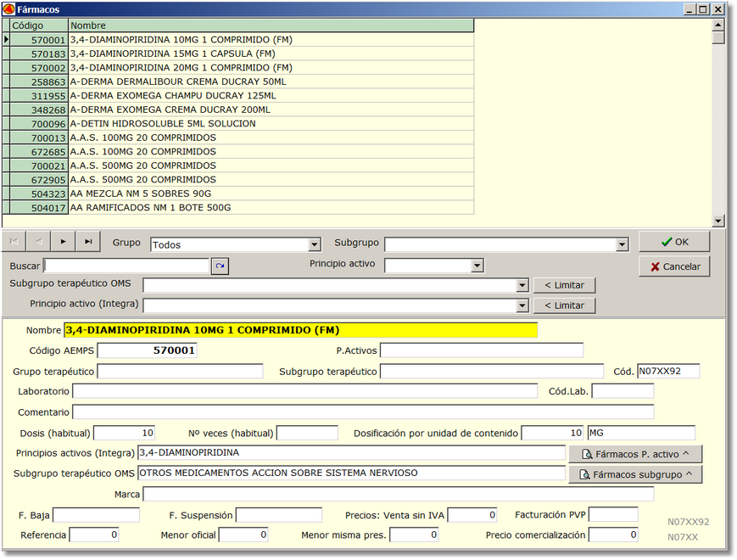Click the Referencia field
This screenshot has height=560, width=737.
(x=94, y=535)
